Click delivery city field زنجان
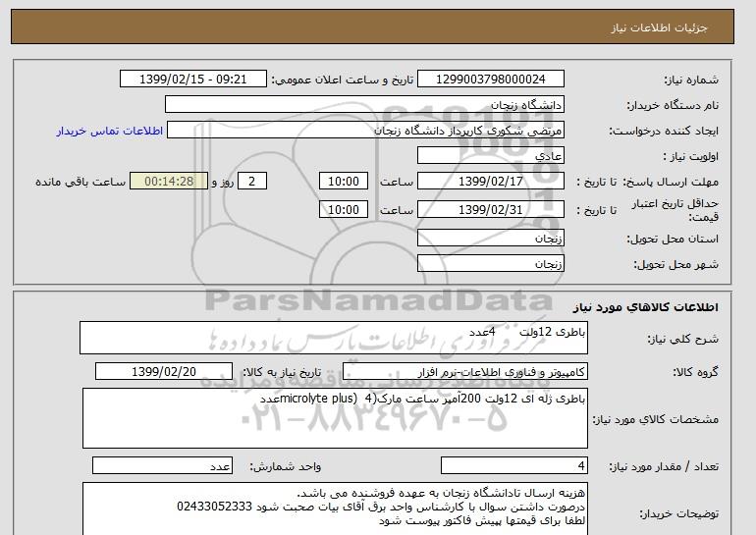The width and height of the screenshot is (756, 535). click(490, 264)
